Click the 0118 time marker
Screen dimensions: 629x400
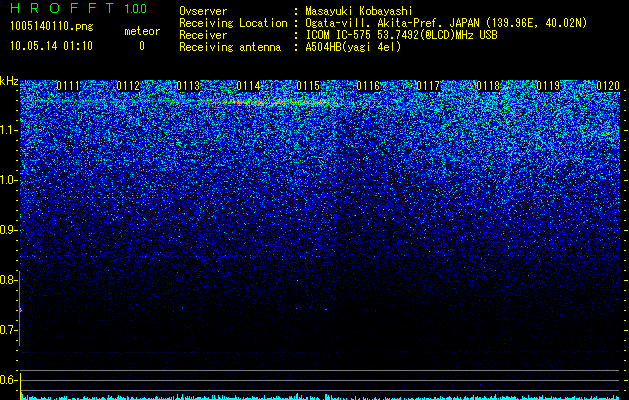point(488,86)
